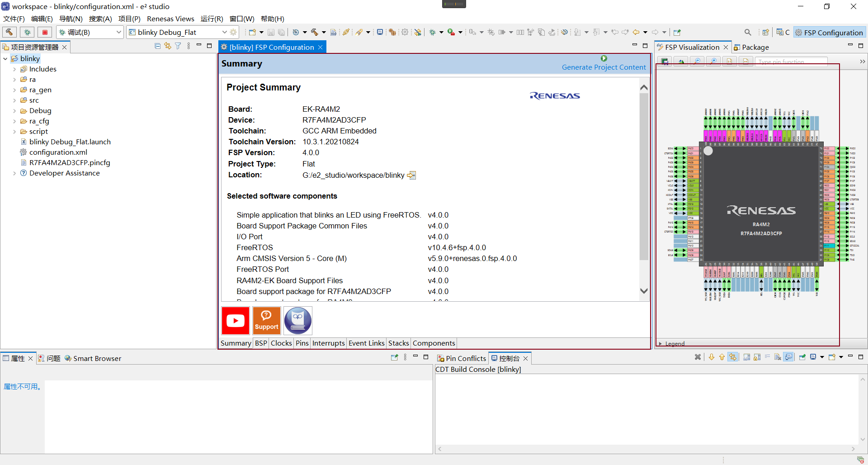
Task: Expand the Developer Assistance node
Action: [14, 173]
